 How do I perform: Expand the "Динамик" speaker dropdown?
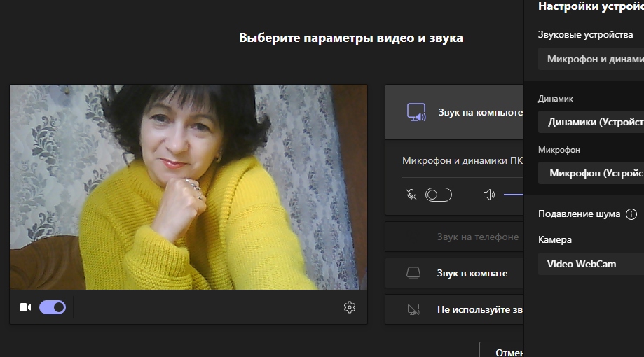591,122
